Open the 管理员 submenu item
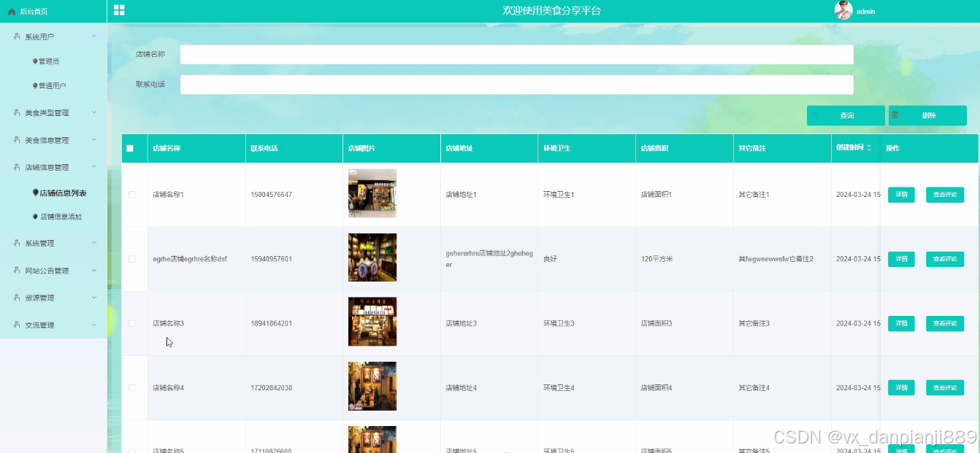The width and height of the screenshot is (980, 453). (49, 61)
